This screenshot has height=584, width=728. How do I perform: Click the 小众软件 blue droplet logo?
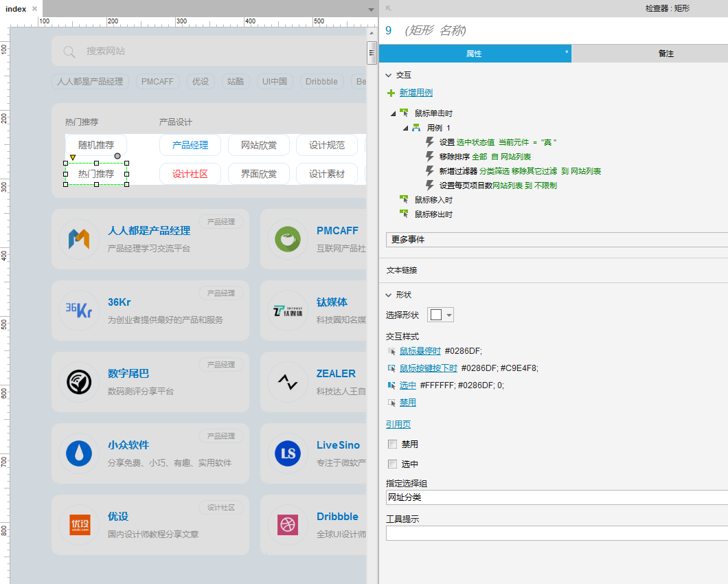coord(79,453)
